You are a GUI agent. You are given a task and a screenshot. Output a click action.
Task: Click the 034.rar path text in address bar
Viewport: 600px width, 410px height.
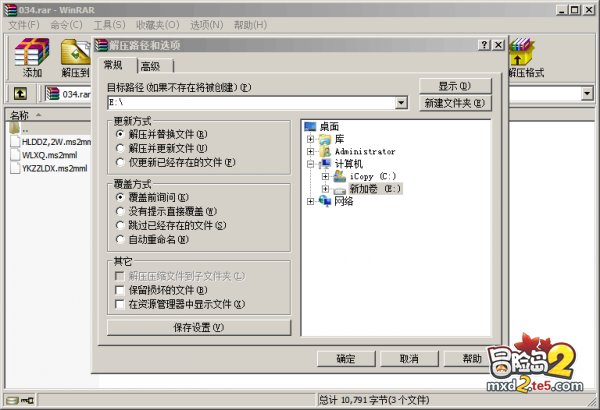76,94
